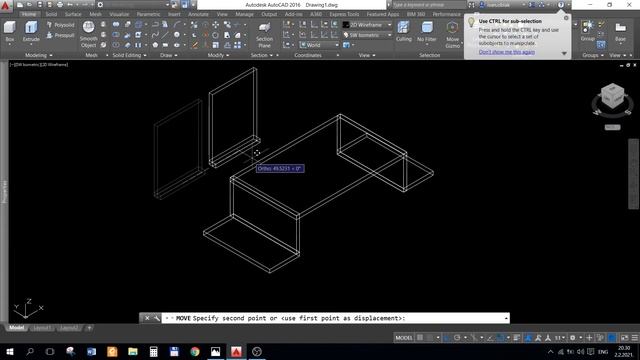Switch to the Visualize ribbon tab
Viewport: 640px width, 360px height.
point(119,14)
